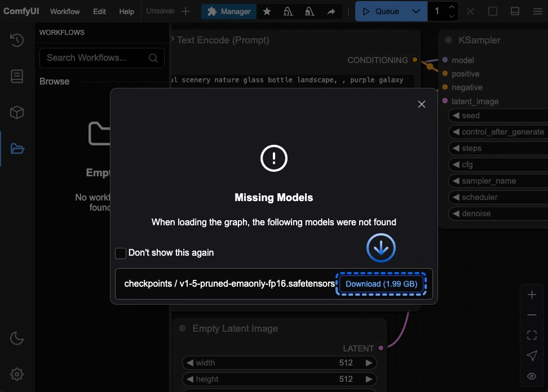The width and height of the screenshot is (548, 392).
Task: Click the star bookmark icon in toolbar
Action: tap(267, 11)
